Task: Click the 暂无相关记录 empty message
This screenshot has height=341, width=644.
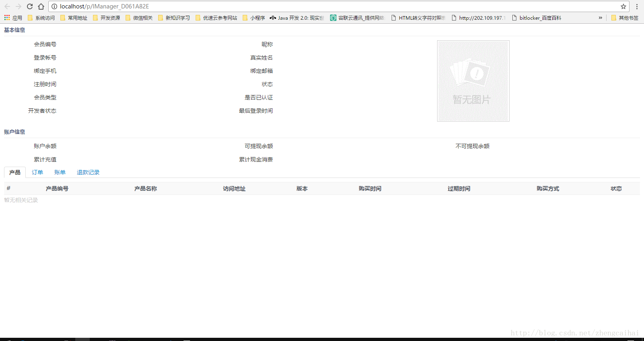Action: tap(21, 200)
